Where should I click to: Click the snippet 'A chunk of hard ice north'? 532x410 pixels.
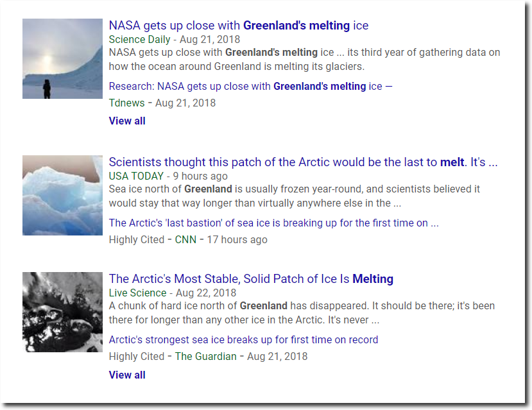coord(302,312)
